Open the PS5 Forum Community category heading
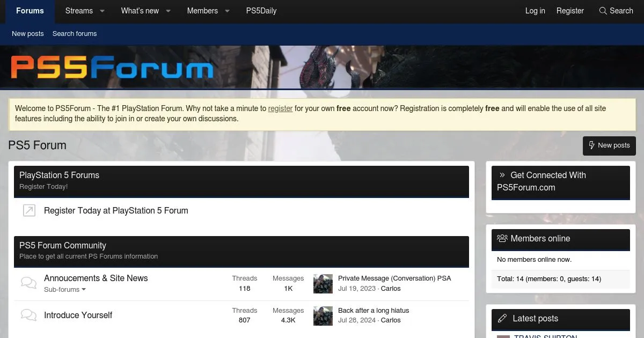 [x=63, y=245]
